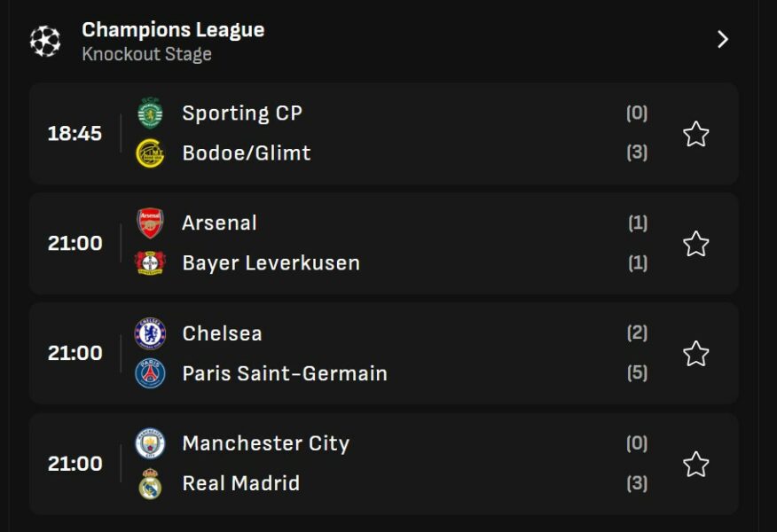777x532 pixels.
Task: Click the Chelsea club crest
Action: click(150, 333)
